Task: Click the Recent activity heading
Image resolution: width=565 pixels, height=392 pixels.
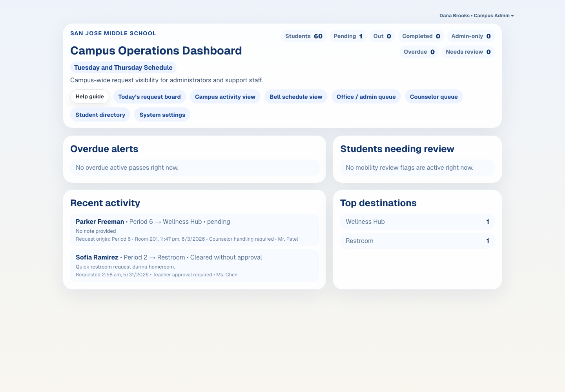Action: [105, 203]
